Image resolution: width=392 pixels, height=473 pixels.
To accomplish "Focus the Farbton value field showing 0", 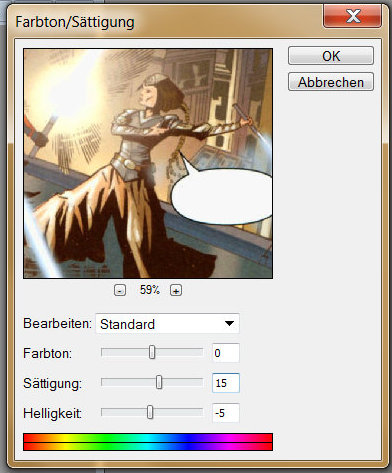I will [226, 353].
